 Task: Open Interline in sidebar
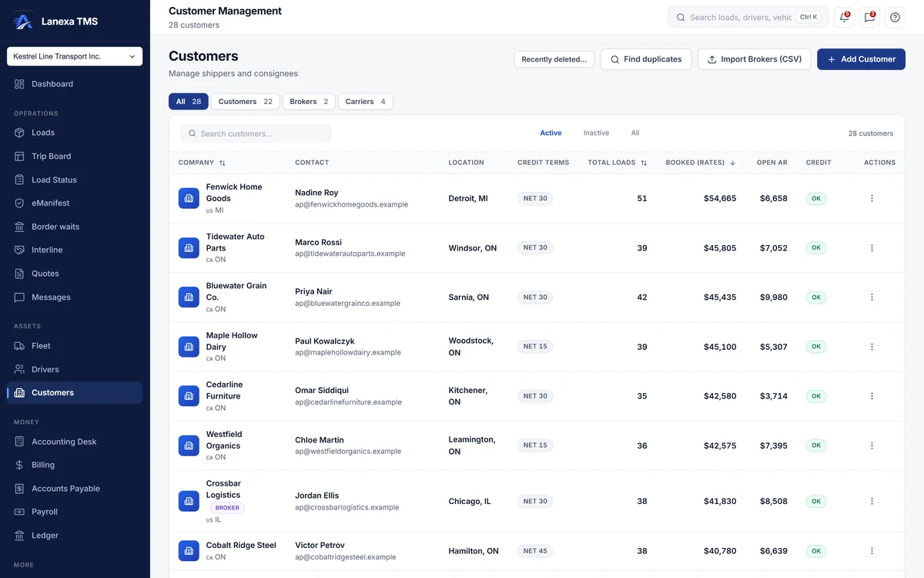pyautogui.click(x=75, y=250)
